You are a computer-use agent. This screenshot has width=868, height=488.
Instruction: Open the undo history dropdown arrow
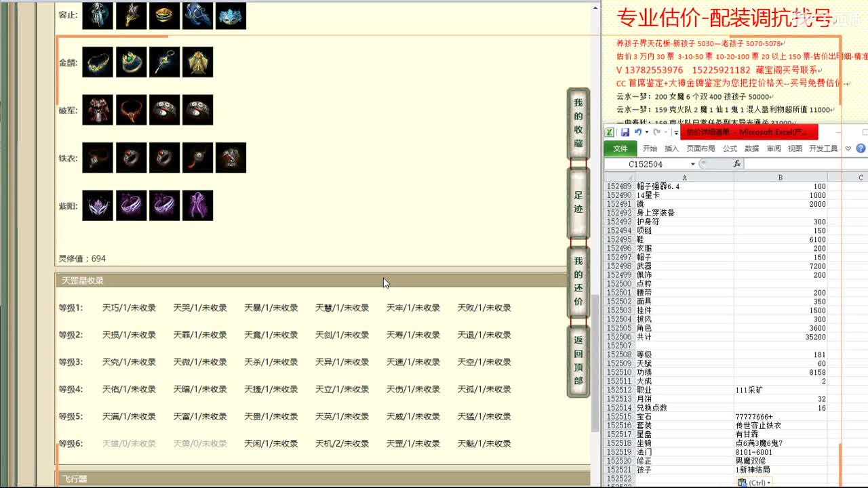[x=647, y=132]
